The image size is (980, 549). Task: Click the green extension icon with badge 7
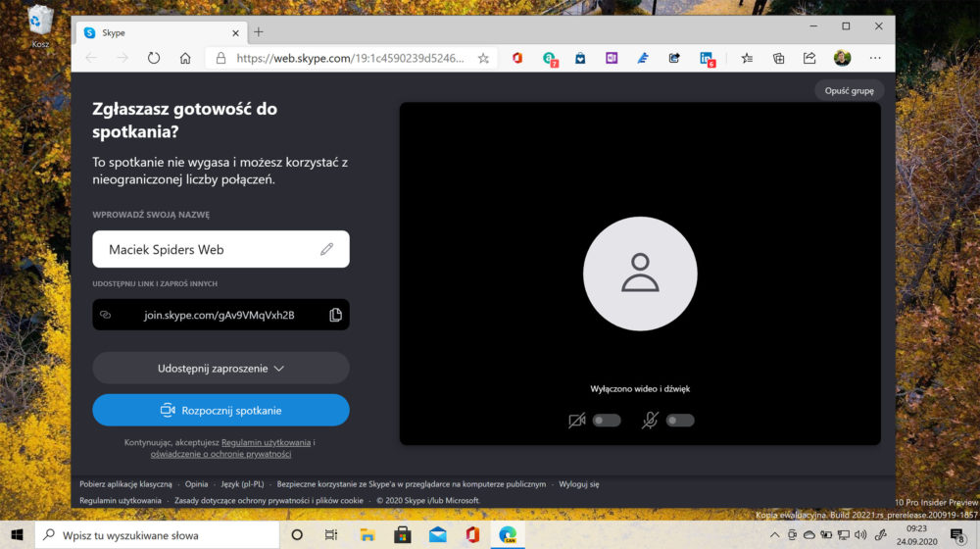pos(550,59)
